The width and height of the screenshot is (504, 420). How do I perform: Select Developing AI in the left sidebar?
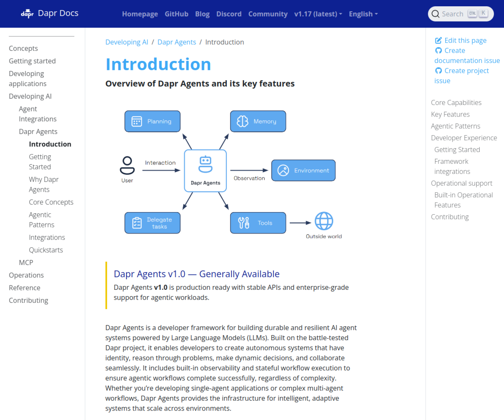[30, 96]
